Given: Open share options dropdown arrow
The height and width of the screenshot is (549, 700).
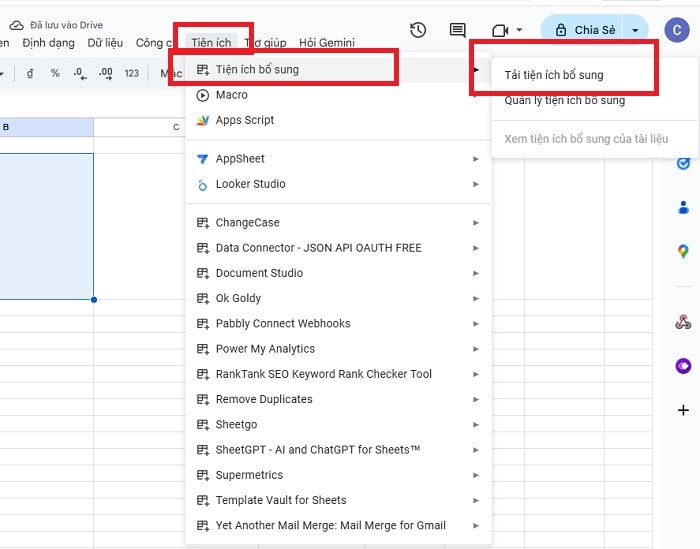Looking at the screenshot, I should point(635,30).
